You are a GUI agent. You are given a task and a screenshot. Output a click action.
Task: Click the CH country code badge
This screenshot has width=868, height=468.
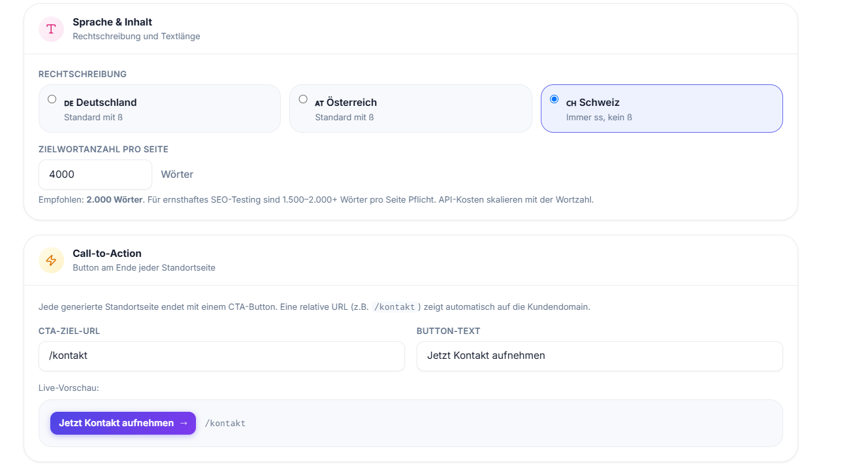click(x=571, y=103)
